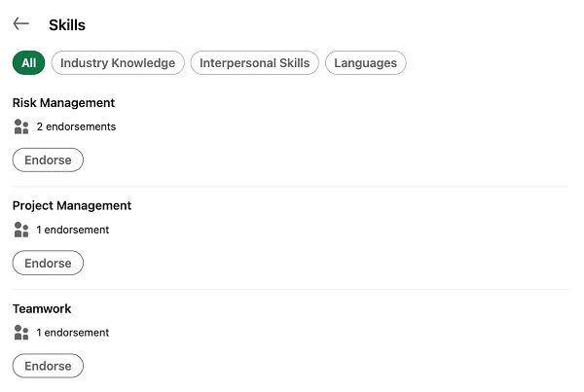584x392 pixels.
Task: Click the Risk Management endorsers people icon
Action: click(21, 126)
